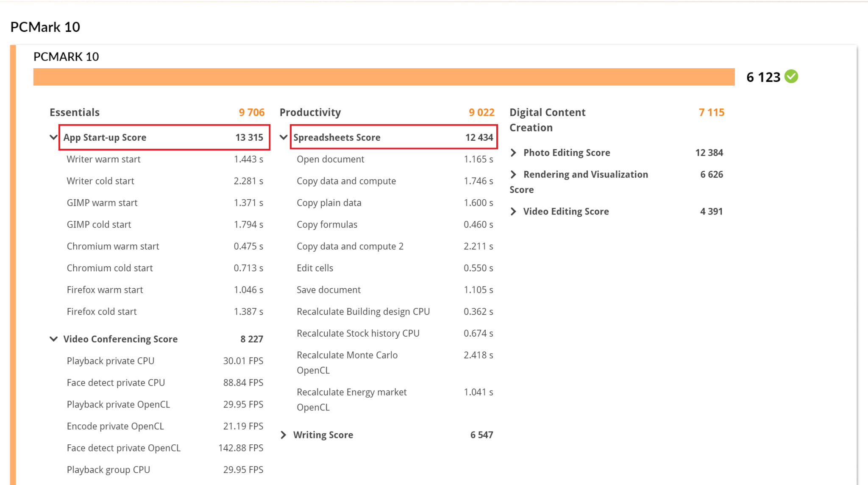The height and width of the screenshot is (485, 868).
Task: Select the Firefox cold start row
Action: pyautogui.click(x=165, y=312)
